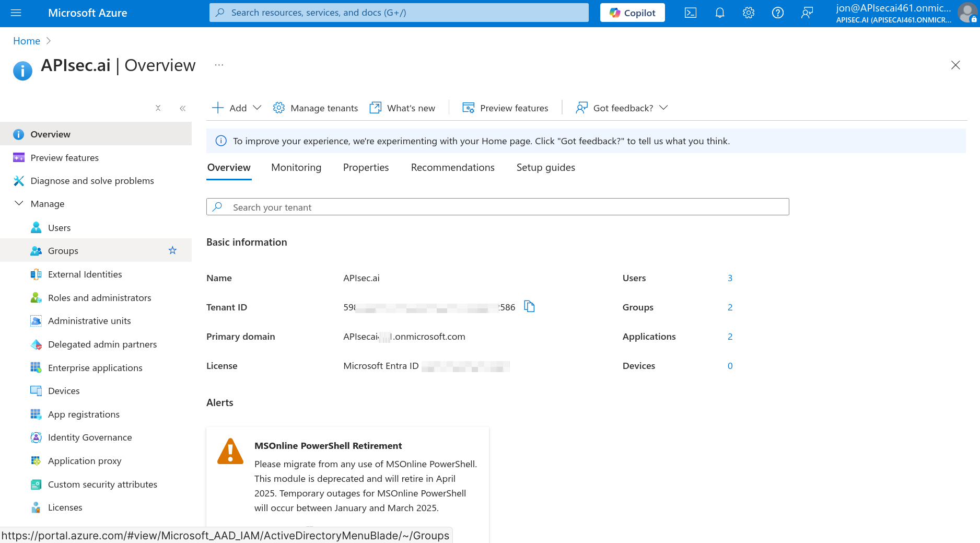Collapse the sidebar with double chevron
This screenshot has width=980, height=543.
coord(182,108)
